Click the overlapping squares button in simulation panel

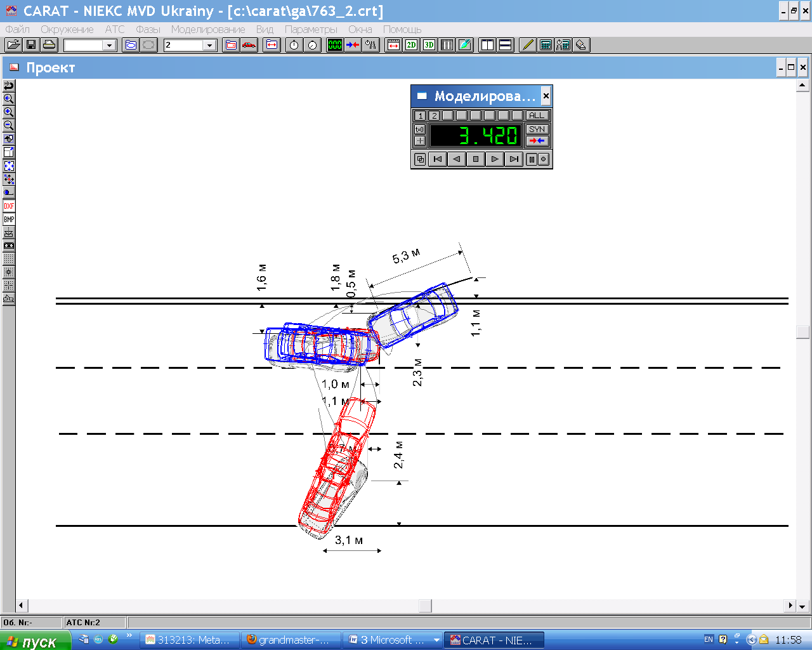[x=420, y=159]
